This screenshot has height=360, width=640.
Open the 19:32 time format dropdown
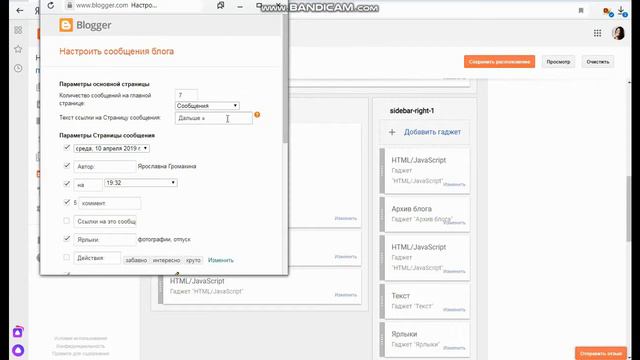coord(141,183)
